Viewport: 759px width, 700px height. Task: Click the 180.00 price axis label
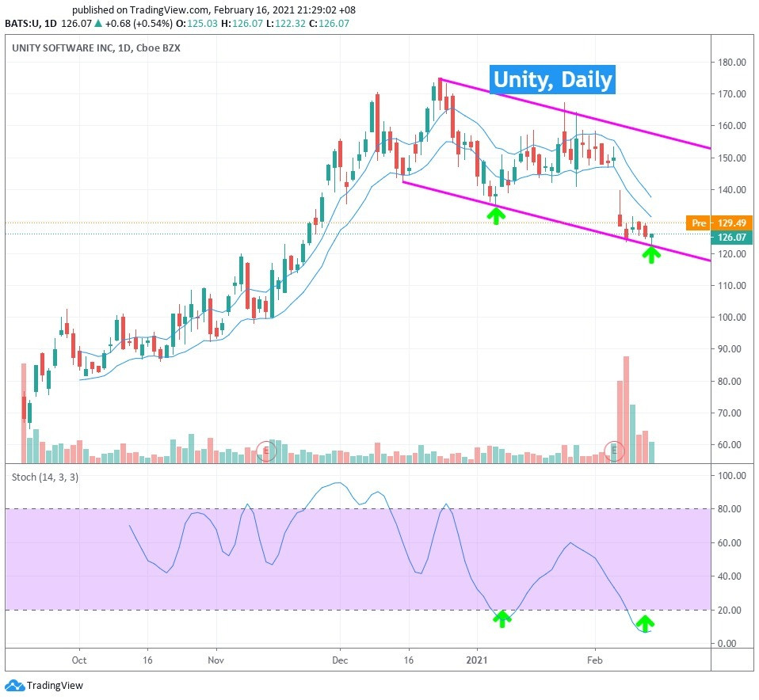click(731, 62)
